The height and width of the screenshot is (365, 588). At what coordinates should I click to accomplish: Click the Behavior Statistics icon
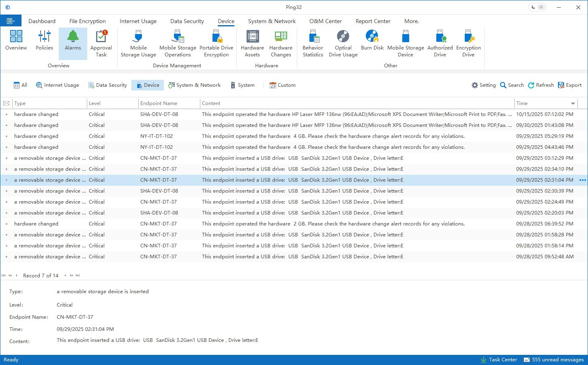(x=313, y=43)
